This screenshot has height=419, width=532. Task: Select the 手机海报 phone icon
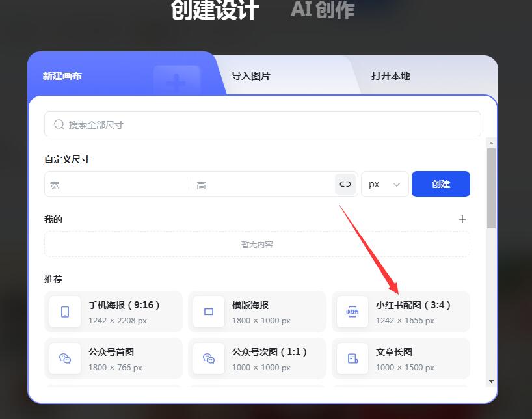pyautogui.click(x=64, y=312)
